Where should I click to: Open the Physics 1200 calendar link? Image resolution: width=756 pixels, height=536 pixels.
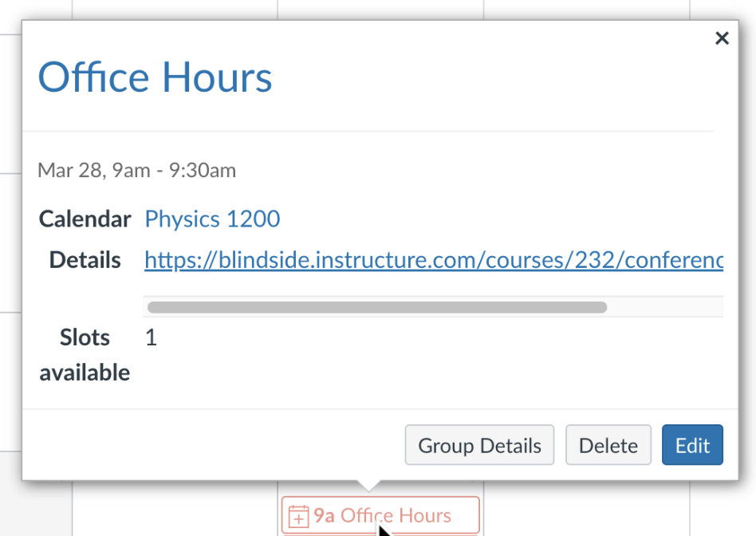click(x=212, y=219)
